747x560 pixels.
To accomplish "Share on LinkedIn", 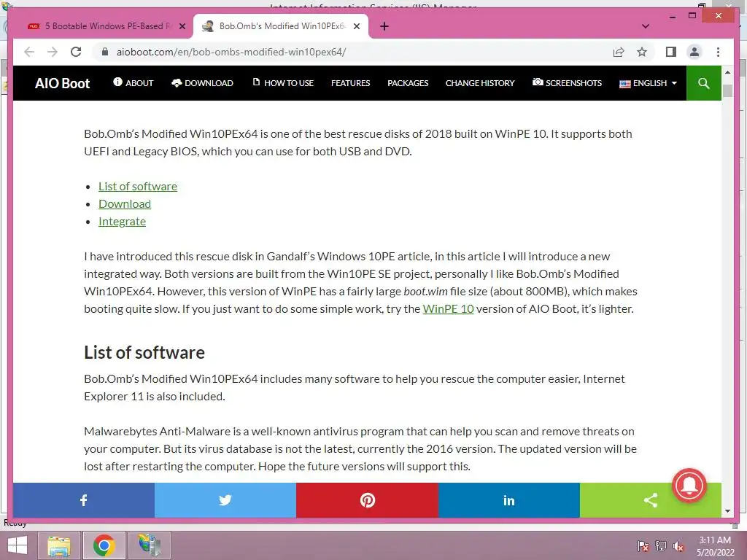I will click(x=508, y=500).
